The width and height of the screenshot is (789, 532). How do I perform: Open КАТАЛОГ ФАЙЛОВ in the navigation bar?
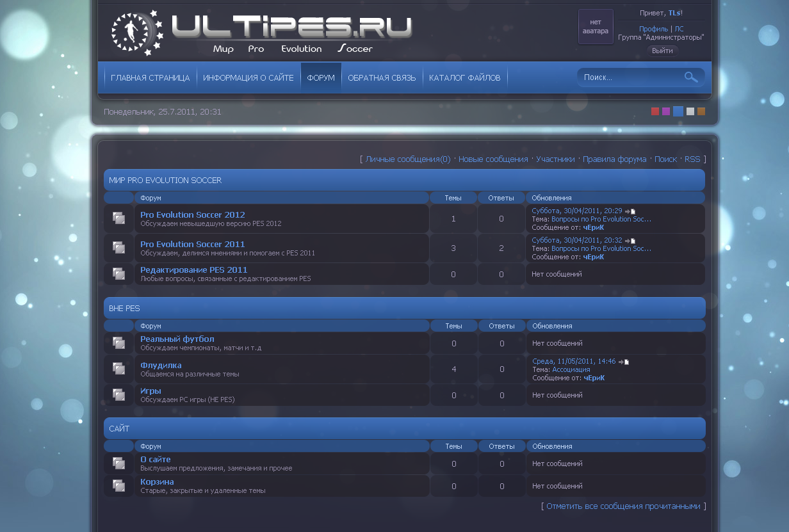coord(464,78)
